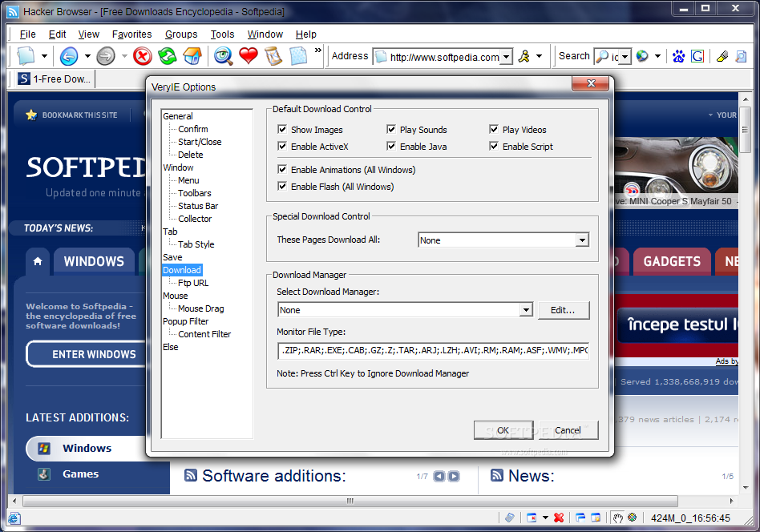Disable the Enable ActiveX checkbox

coord(282,146)
